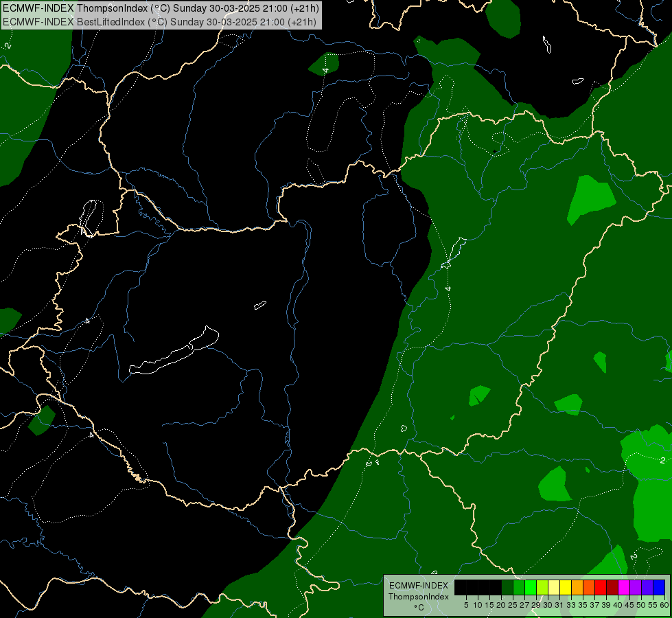Image resolution: width=672 pixels, height=618 pixels.
Task: Click the orange-red 35–37 legend swatch
Action: click(589, 587)
